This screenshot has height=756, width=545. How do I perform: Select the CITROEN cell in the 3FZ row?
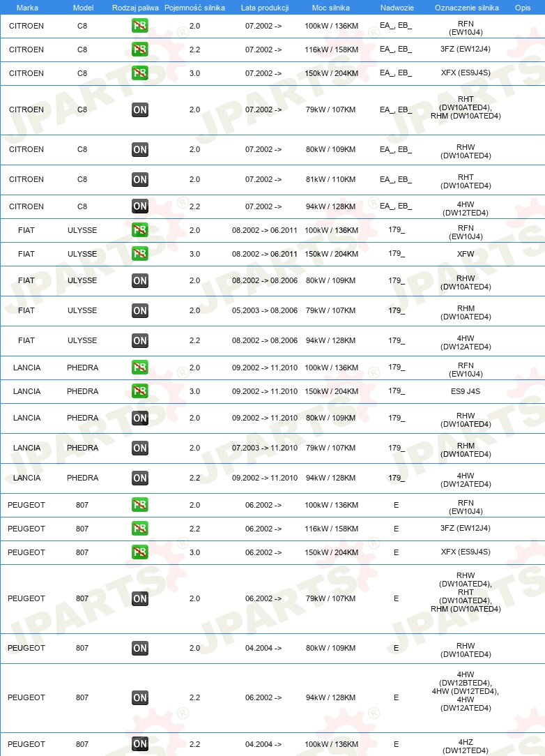(26, 50)
